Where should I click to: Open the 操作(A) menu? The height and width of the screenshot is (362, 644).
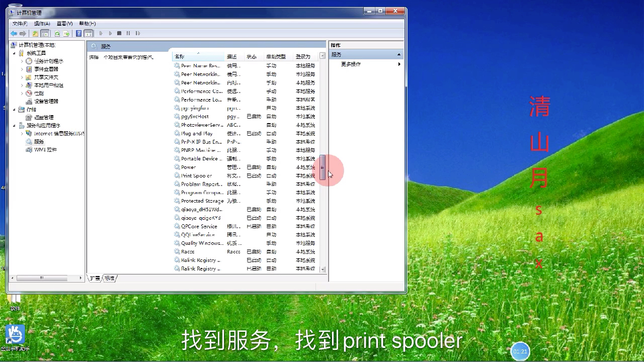click(x=42, y=24)
